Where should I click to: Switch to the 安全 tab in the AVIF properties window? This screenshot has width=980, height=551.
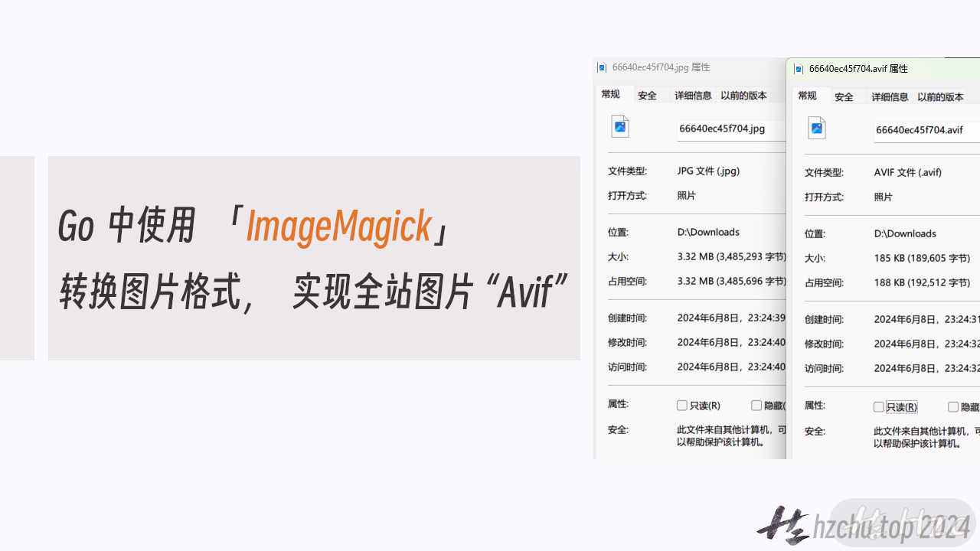(844, 97)
